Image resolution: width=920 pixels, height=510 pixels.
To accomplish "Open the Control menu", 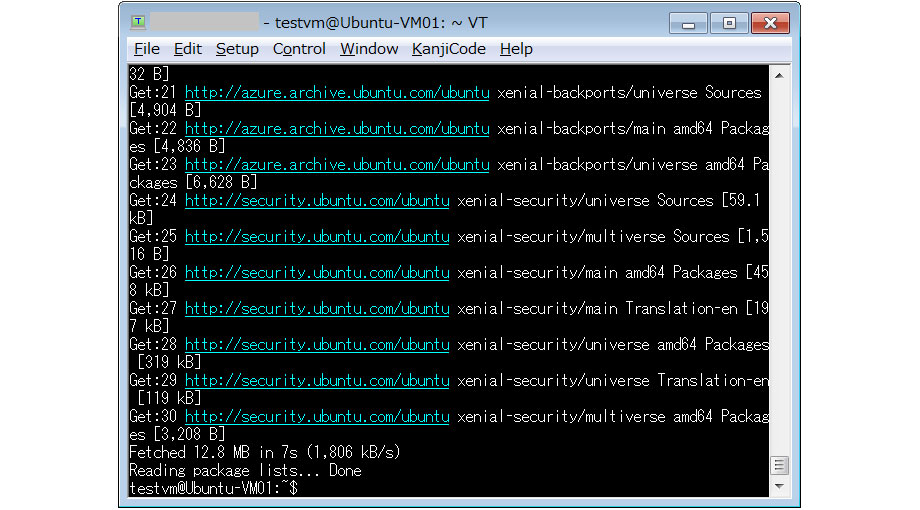I will (299, 49).
